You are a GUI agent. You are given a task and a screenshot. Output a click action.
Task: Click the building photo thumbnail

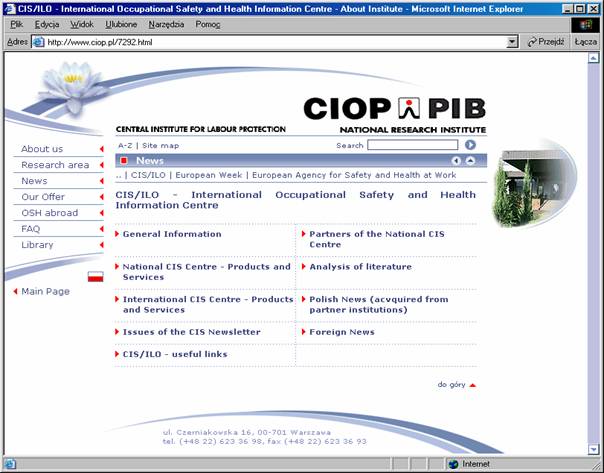[x=534, y=184]
